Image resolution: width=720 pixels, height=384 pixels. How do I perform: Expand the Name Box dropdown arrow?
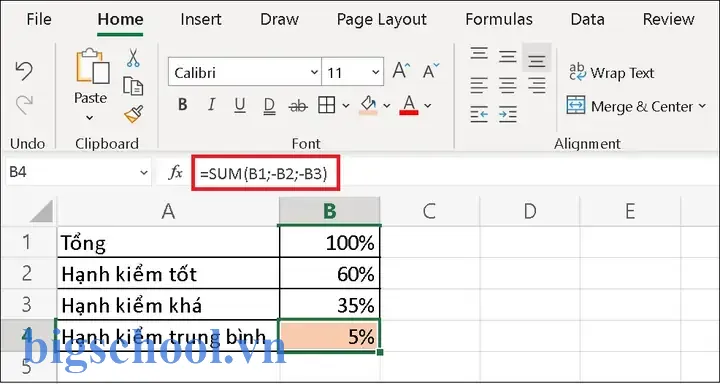coord(144,173)
